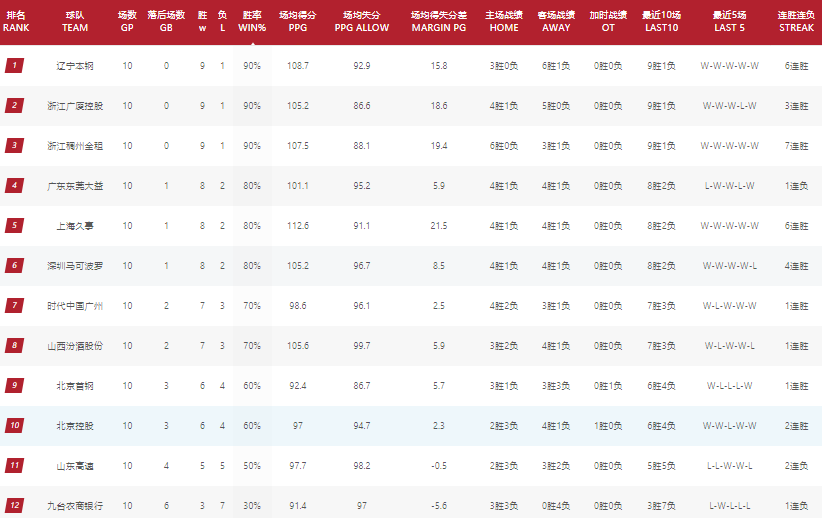Open team 辽宁本钢 link
Screen dimensions: 822x518
(x=75, y=66)
